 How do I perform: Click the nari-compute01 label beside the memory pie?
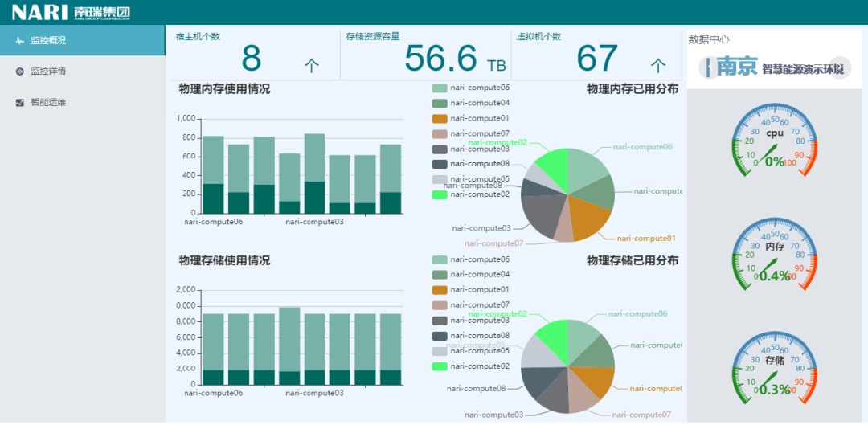pos(646,239)
